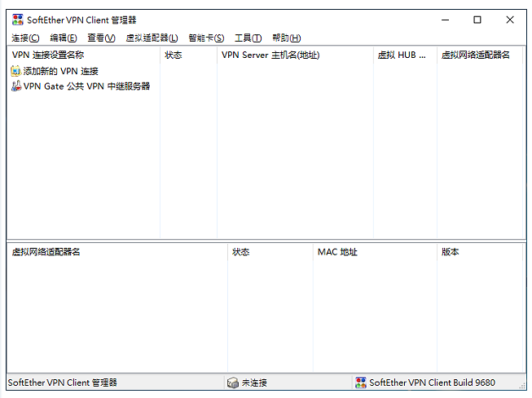
Task: Click the 版本 column header
Action: 479,252
